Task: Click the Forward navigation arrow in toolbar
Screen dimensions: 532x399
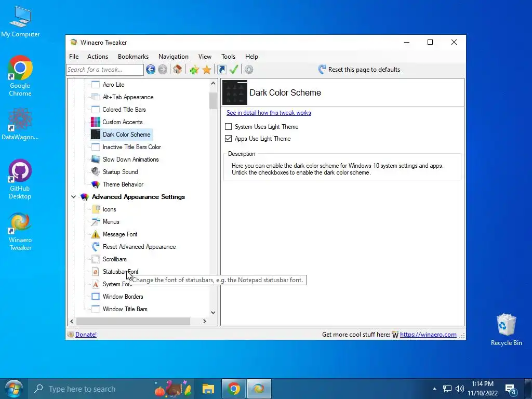Action: [163, 70]
